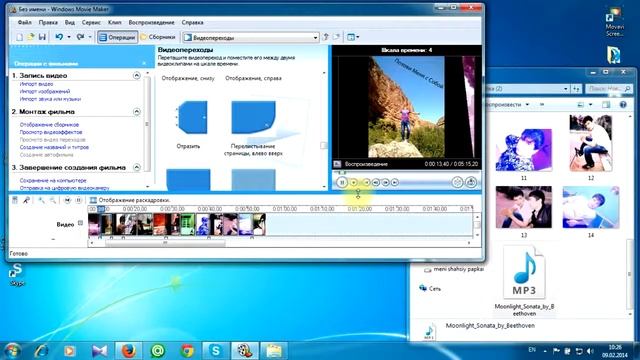Undo the last action
This screenshot has height=360, width=640.
(x=59, y=37)
